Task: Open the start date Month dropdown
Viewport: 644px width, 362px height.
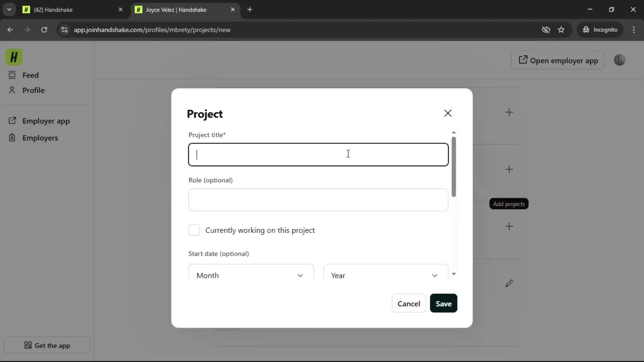Action: click(251, 272)
